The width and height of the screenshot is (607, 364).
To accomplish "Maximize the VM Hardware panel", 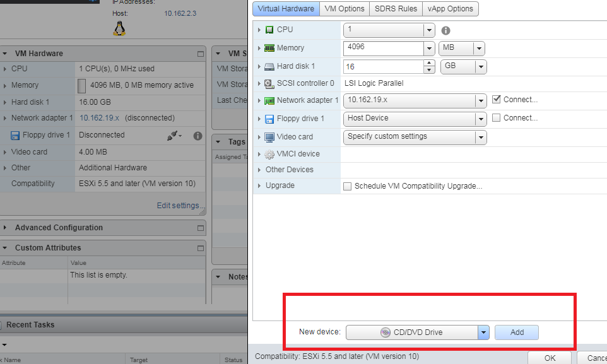I will [x=201, y=54].
